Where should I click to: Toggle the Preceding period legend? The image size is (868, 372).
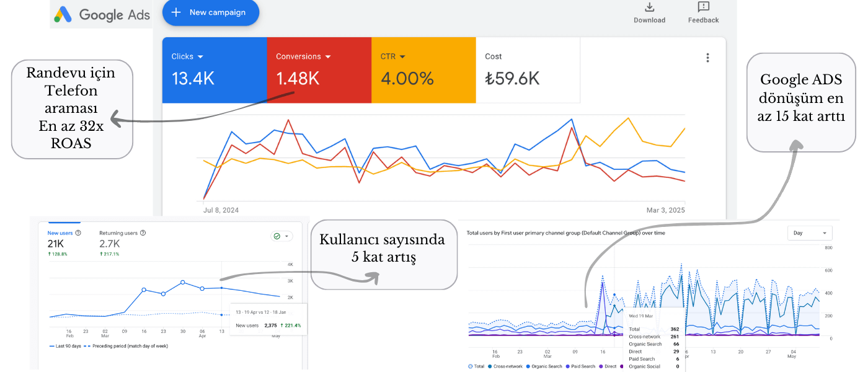pos(125,346)
